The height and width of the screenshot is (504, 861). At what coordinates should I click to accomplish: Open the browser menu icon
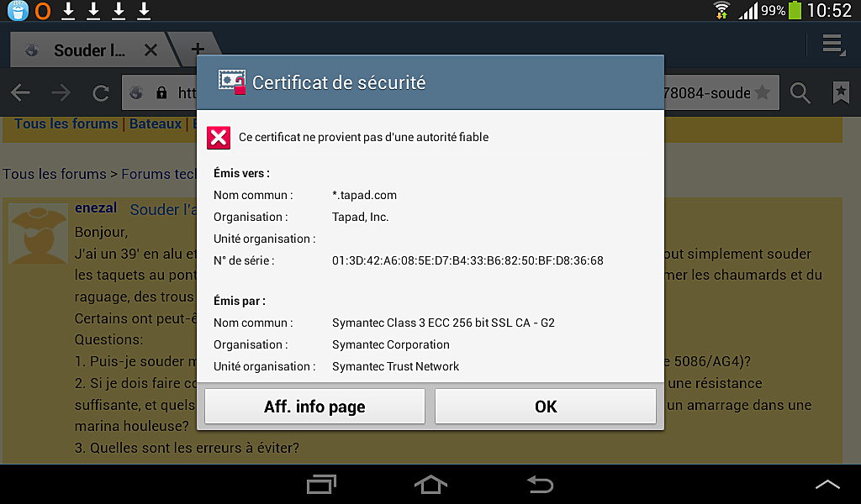[833, 45]
